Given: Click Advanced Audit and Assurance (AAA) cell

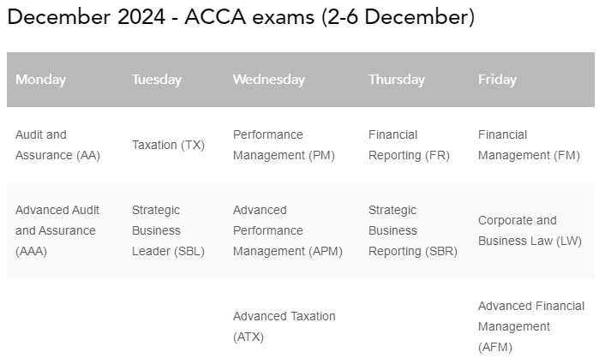Looking at the screenshot, I should (x=57, y=230).
